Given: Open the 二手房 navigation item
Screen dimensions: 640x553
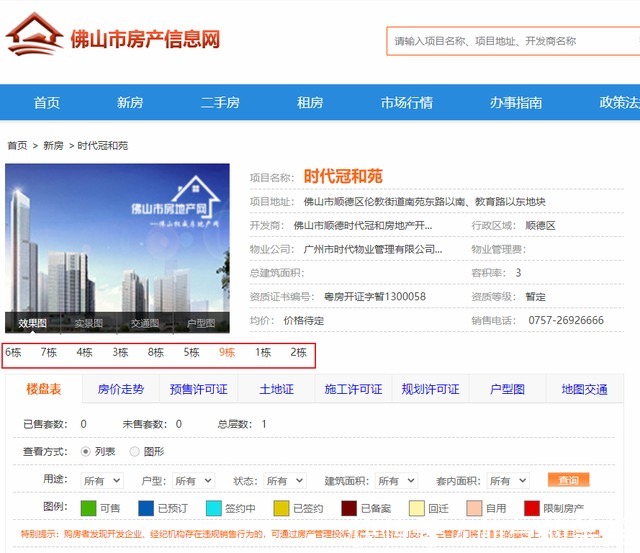Looking at the screenshot, I should [220, 102].
